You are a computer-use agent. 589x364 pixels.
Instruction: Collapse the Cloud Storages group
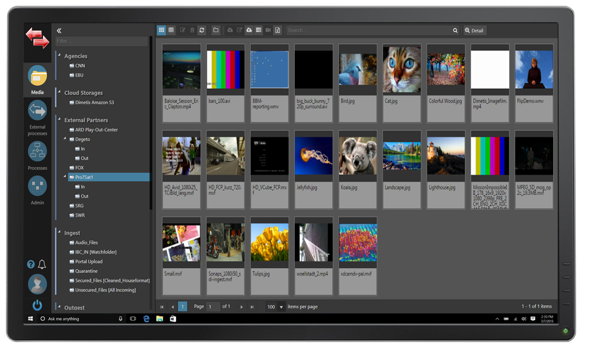point(59,92)
